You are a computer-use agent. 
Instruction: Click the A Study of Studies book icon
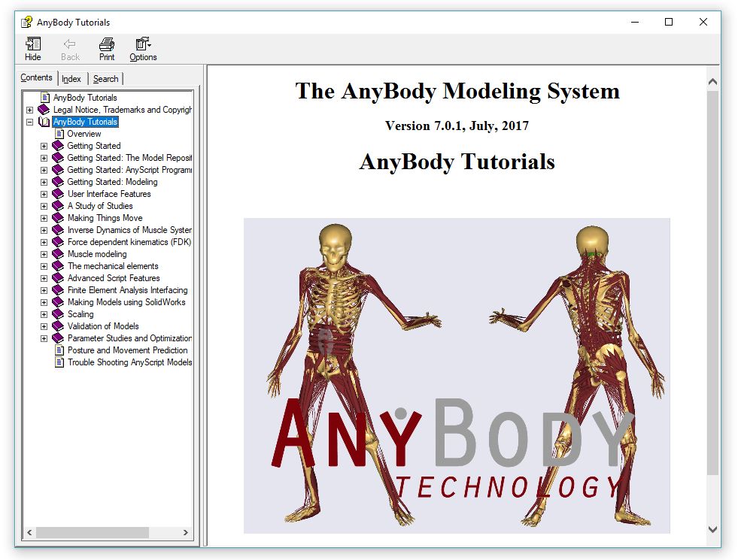(58, 206)
